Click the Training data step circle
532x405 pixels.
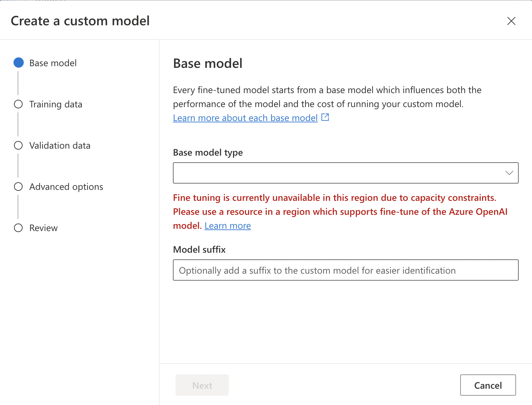(x=19, y=104)
